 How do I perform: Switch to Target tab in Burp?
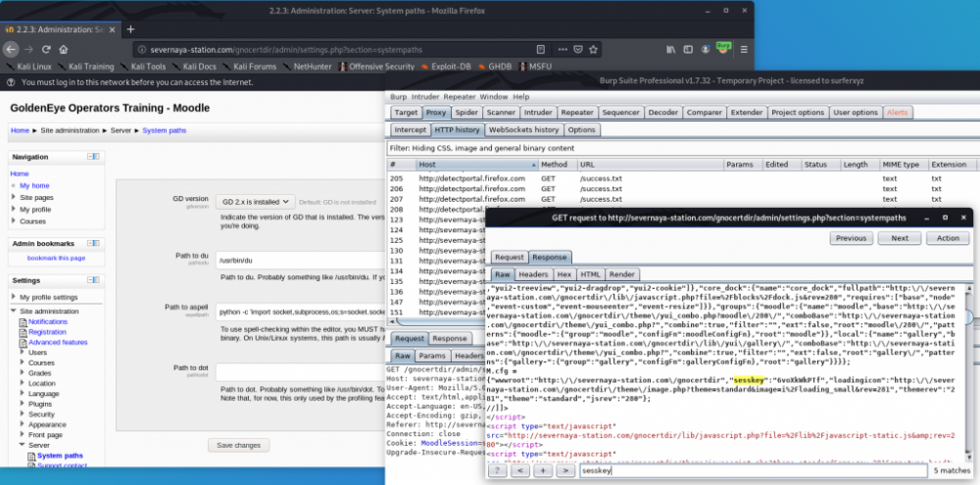pyautogui.click(x=406, y=113)
